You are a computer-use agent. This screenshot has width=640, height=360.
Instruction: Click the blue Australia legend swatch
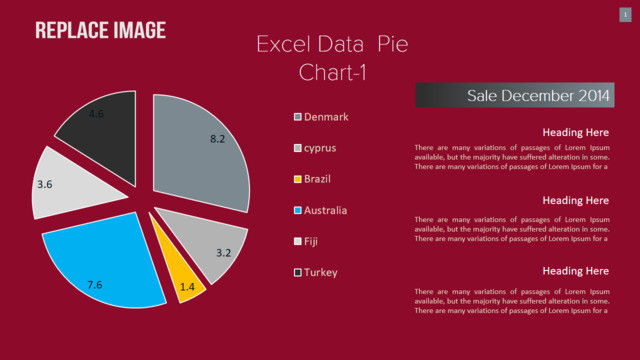pyautogui.click(x=298, y=210)
